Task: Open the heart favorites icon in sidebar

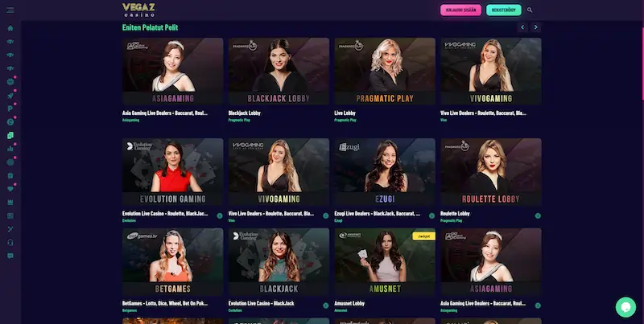Action: pos(10,189)
